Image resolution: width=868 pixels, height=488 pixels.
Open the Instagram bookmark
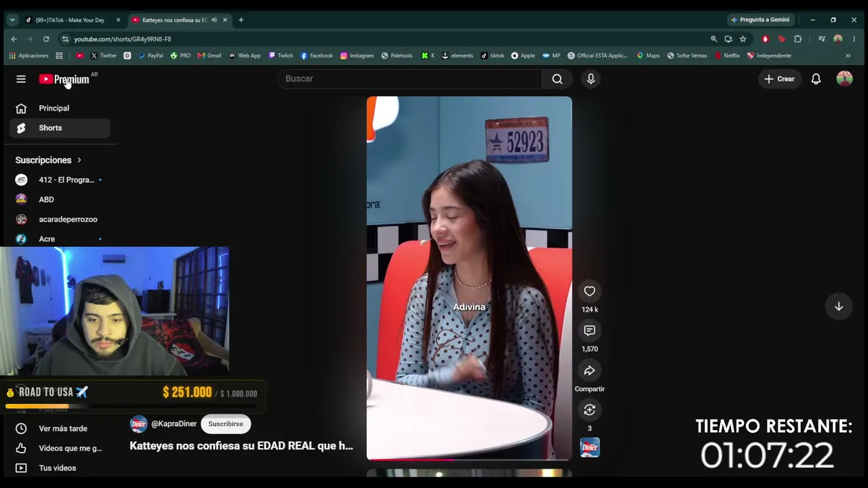click(x=357, y=56)
